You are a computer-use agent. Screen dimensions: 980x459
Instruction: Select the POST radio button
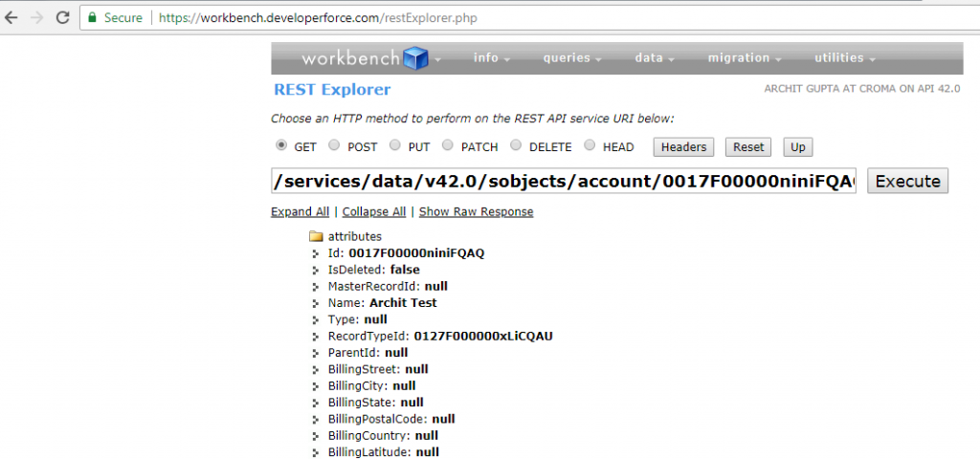click(334, 146)
